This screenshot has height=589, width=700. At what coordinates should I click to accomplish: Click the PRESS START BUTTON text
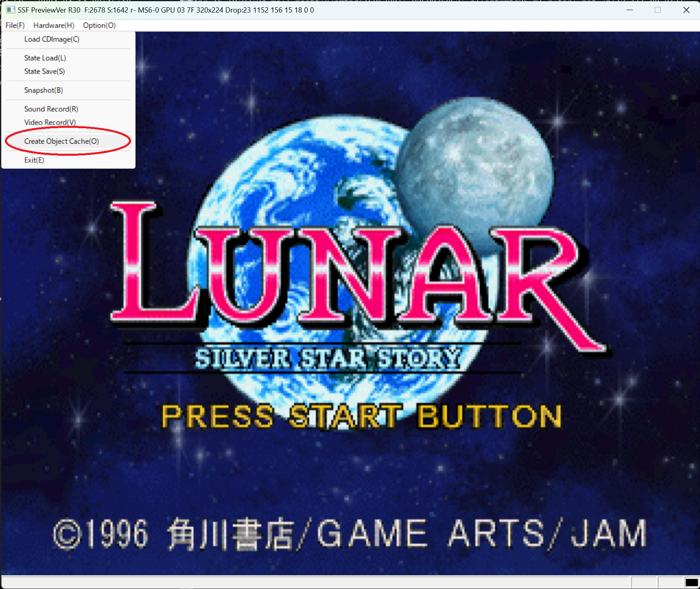(361, 416)
